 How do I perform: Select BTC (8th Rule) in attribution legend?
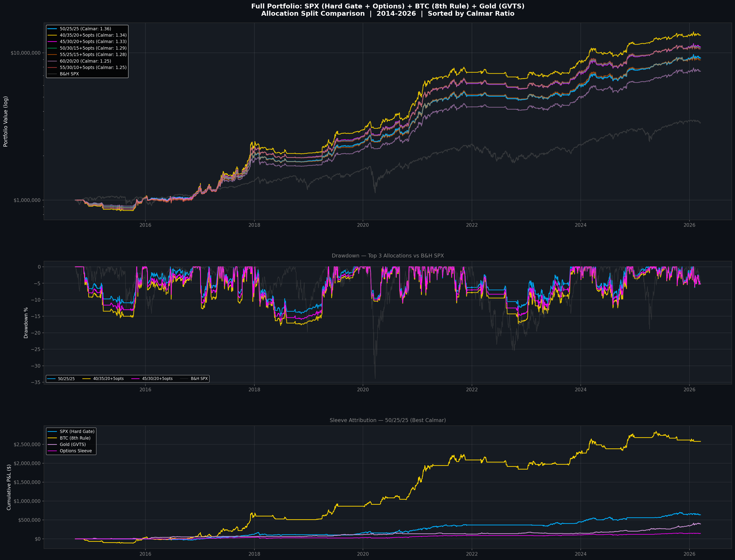click(x=75, y=438)
